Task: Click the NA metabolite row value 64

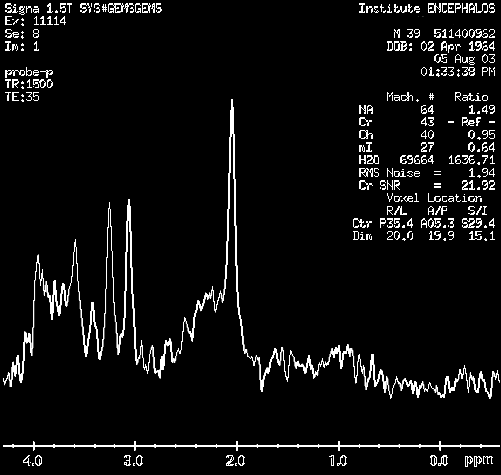Action: pyautogui.click(x=427, y=109)
